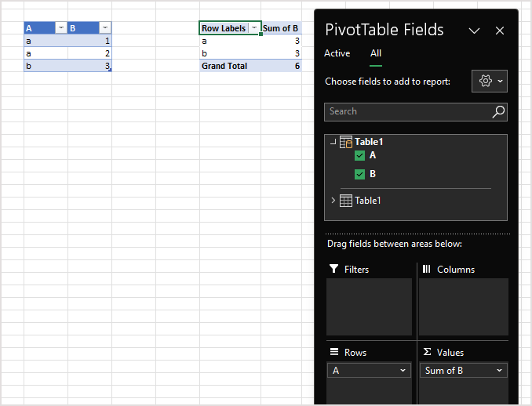Click the Rows area icon
532x406 pixels.
334,352
